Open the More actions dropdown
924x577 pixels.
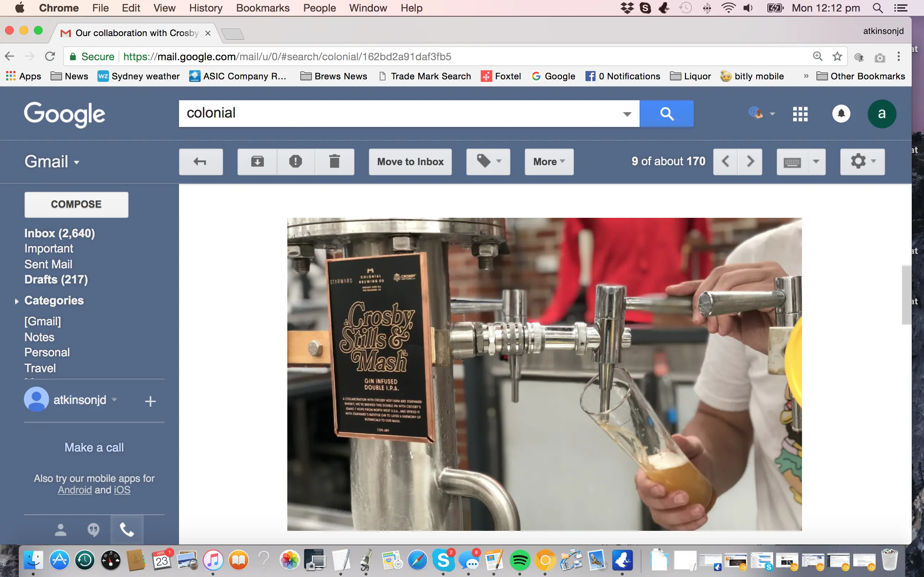click(x=549, y=162)
